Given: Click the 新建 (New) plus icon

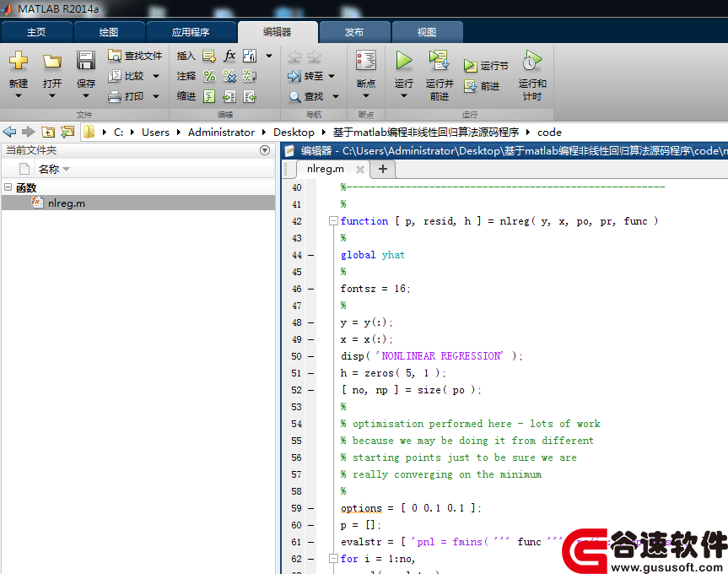Looking at the screenshot, I should click(19, 61).
